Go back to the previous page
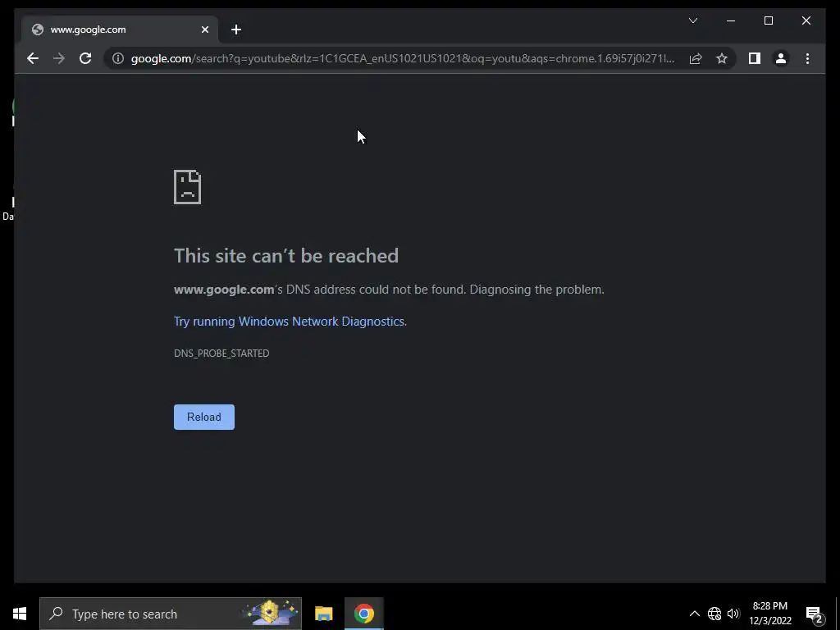 coord(33,58)
